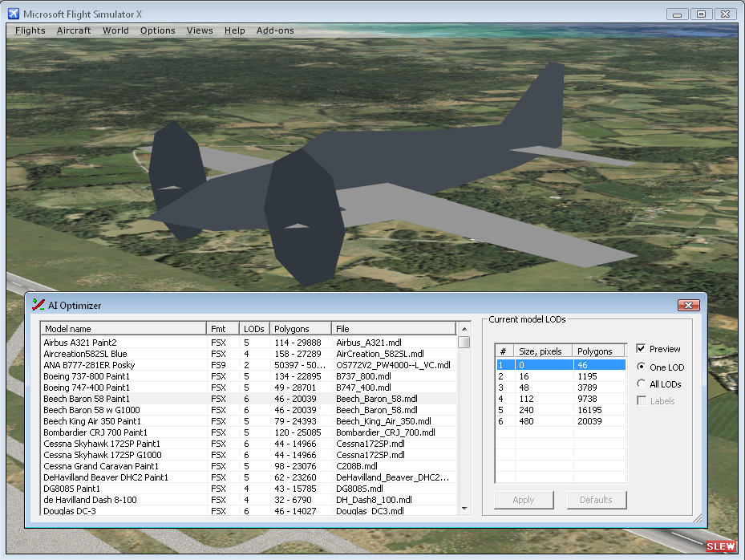Click the dialog resize grip corner
The image size is (745, 560).
coord(698,518)
